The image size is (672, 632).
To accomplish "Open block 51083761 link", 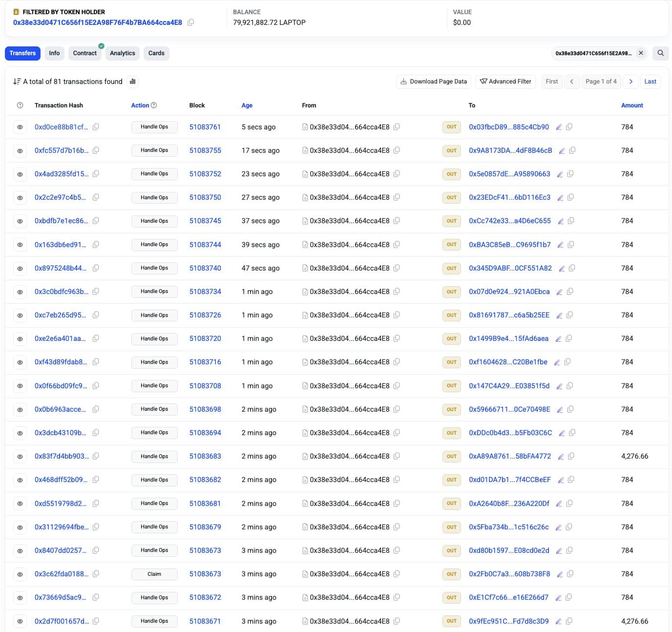I will (x=205, y=127).
